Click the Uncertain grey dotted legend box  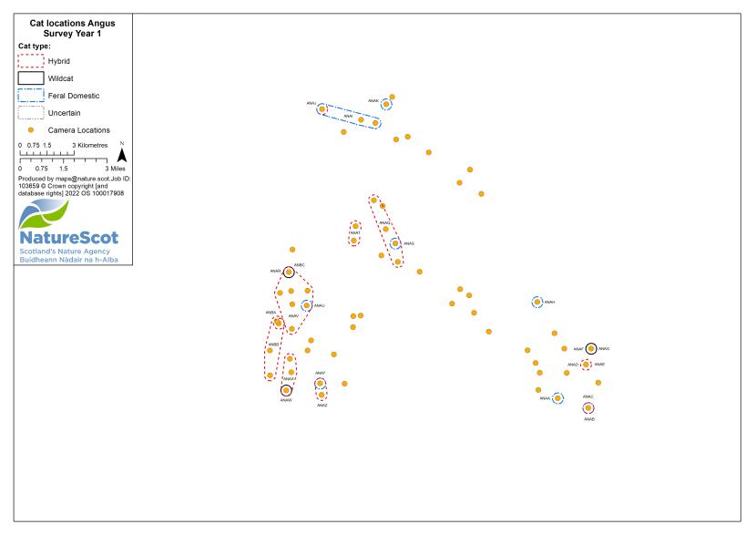pyautogui.click(x=31, y=112)
